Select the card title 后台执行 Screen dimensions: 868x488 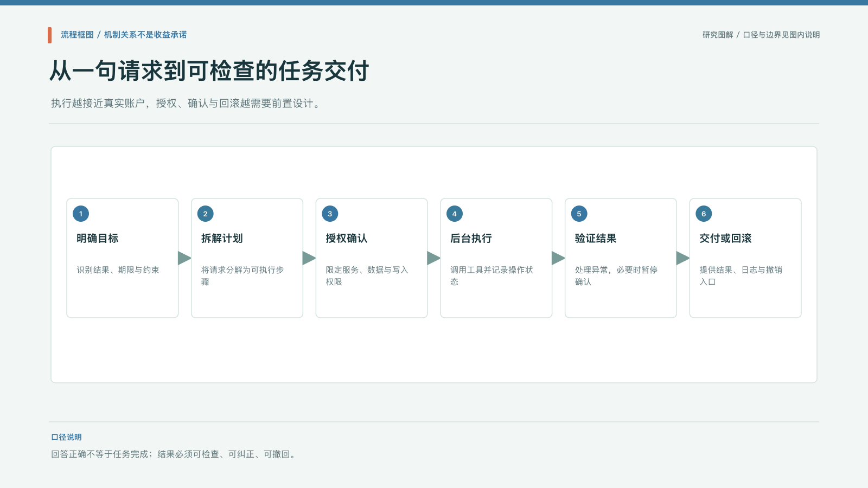471,239
